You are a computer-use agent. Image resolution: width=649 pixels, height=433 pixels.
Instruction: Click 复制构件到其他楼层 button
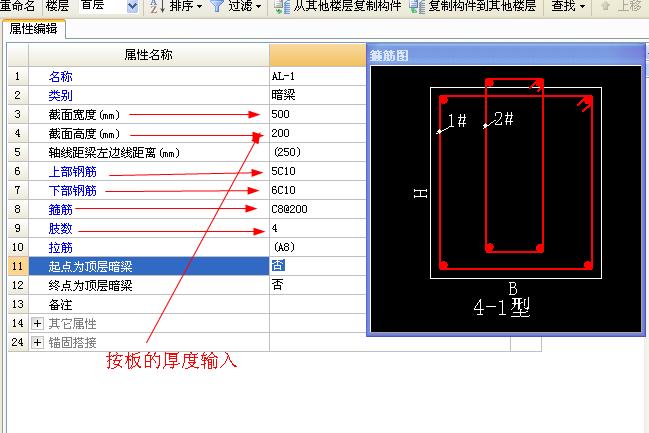pyautogui.click(x=473, y=6)
